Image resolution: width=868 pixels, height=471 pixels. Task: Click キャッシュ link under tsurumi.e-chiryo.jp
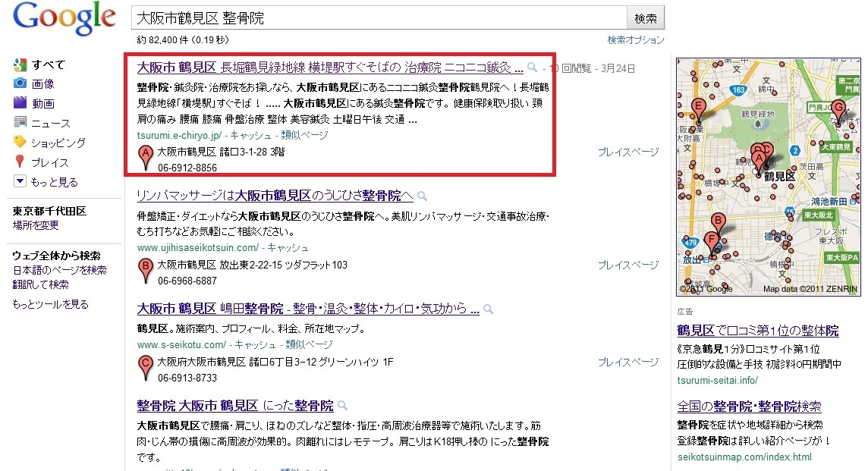point(251,135)
